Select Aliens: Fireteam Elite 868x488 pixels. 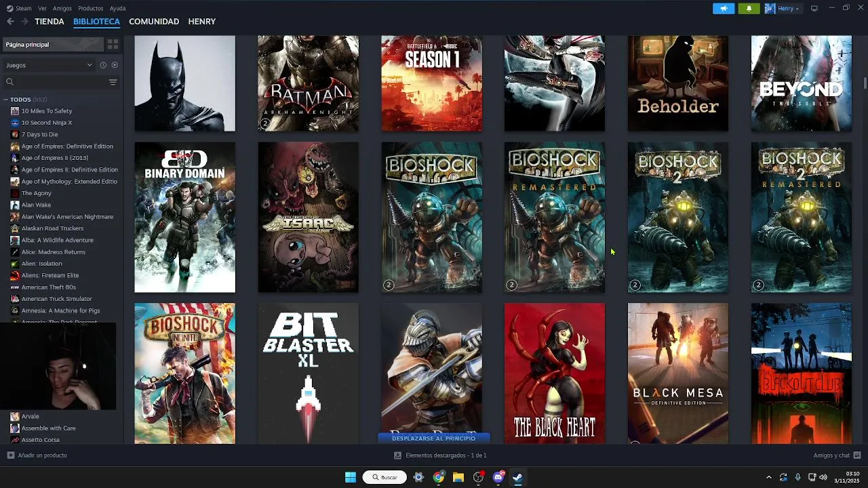[50, 275]
